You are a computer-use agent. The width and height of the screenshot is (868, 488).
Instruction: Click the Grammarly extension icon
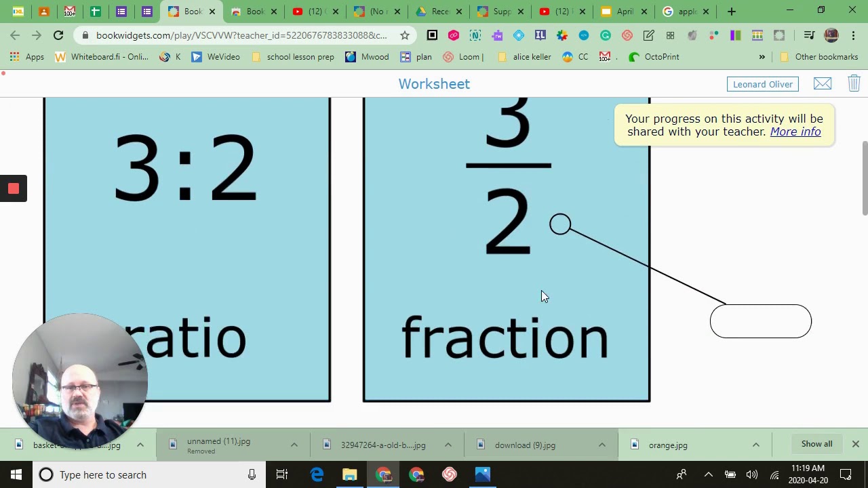[x=606, y=35]
